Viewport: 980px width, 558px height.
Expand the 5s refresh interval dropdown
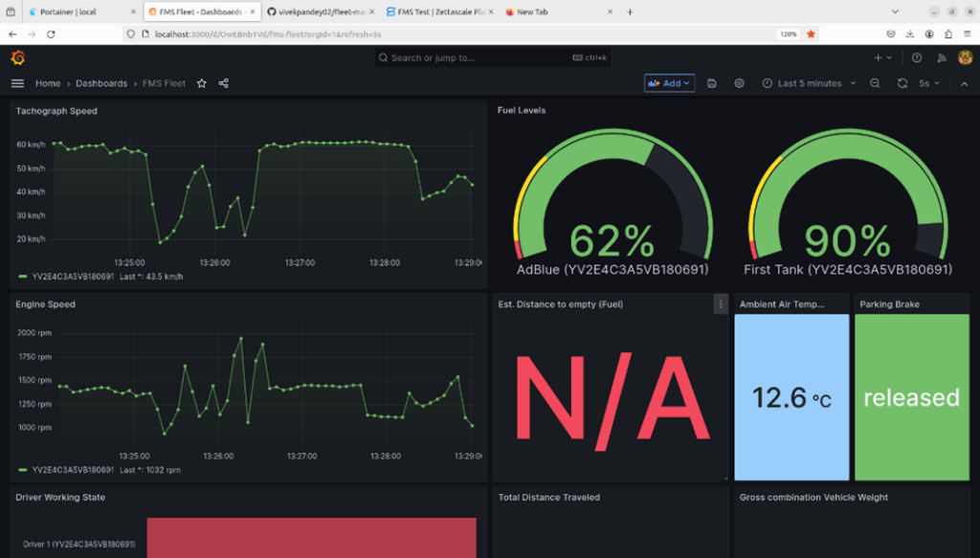pyautogui.click(x=929, y=83)
